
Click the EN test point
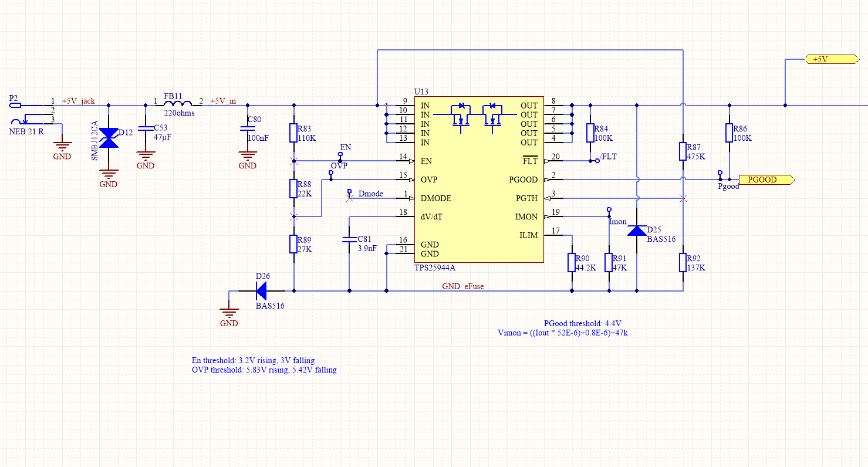(340, 155)
